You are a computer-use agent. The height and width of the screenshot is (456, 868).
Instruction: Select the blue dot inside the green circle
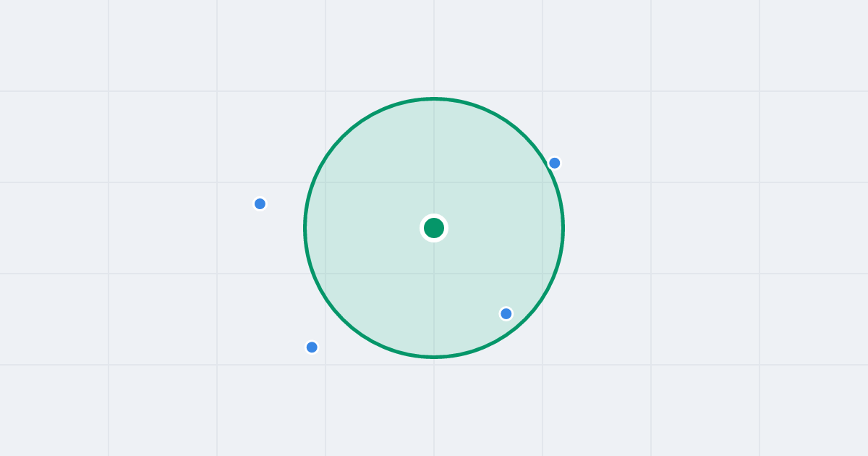coord(506,313)
